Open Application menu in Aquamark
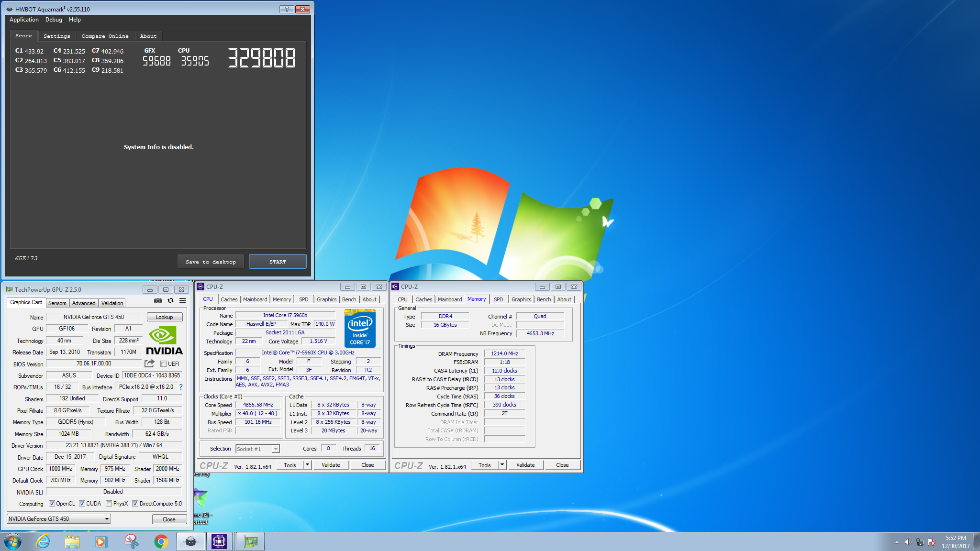This screenshot has width=980, height=551. point(24,20)
